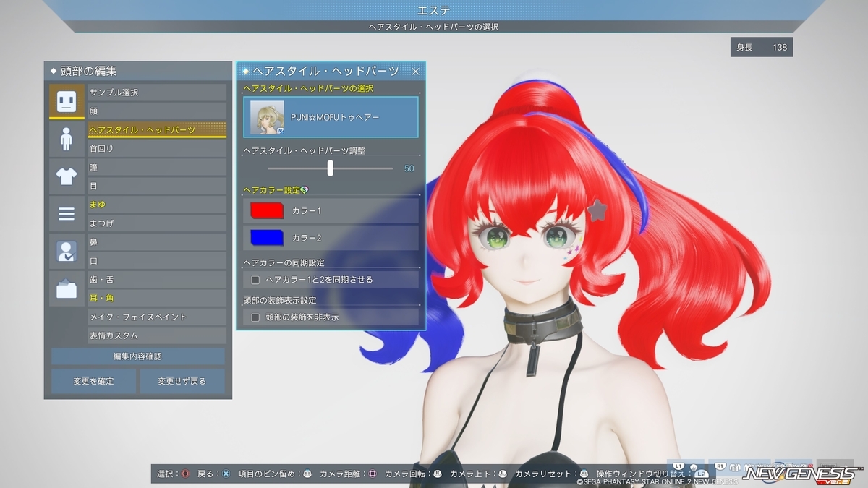Enable ヘアカラー1と2を同期させる checkbox

pos(255,279)
